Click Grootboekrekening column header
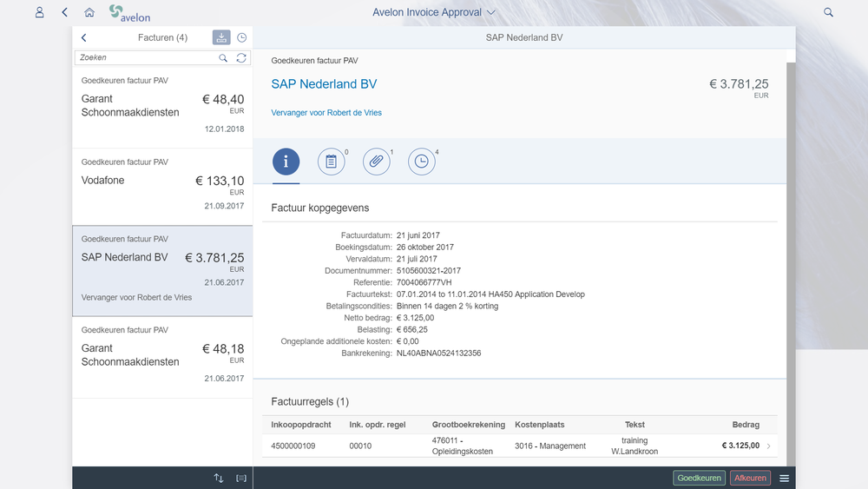The height and width of the screenshot is (489, 868). coord(469,425)
